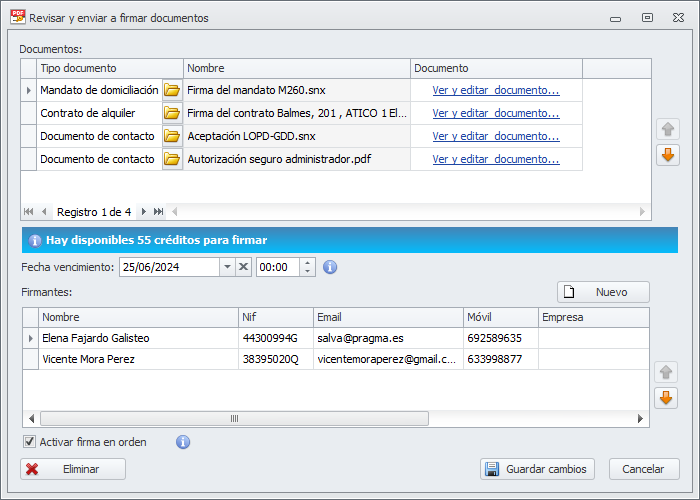The height and width of the screenshot is (500, 700).
Task: Open Ver y editar documento for Aceptación LOPD-GDD
Action: pos(496,136)
